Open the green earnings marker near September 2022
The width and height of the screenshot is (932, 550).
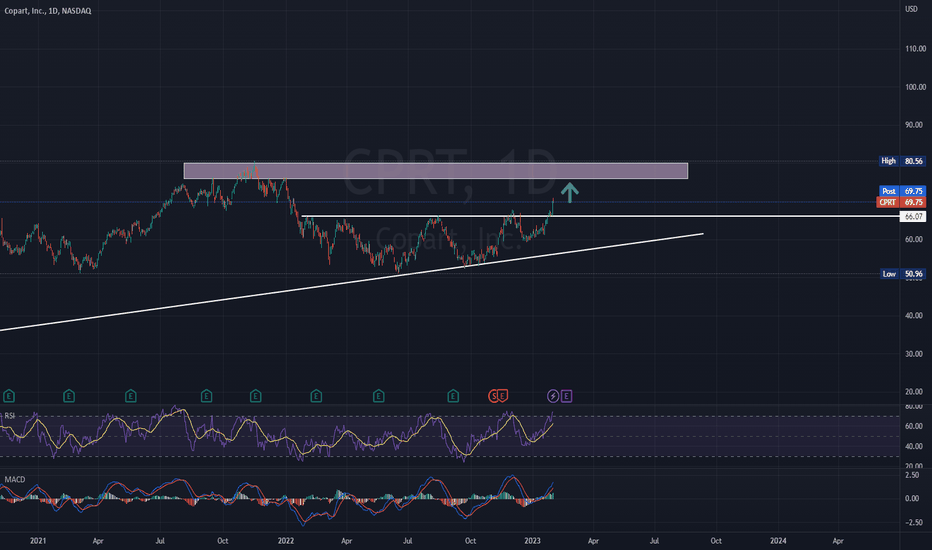coord(454,396)
